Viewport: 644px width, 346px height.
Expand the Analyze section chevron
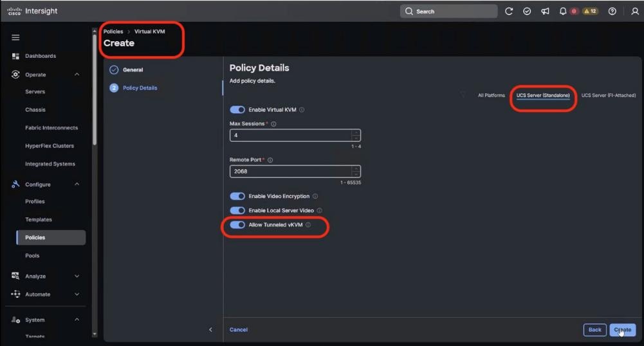pos(77,277)
